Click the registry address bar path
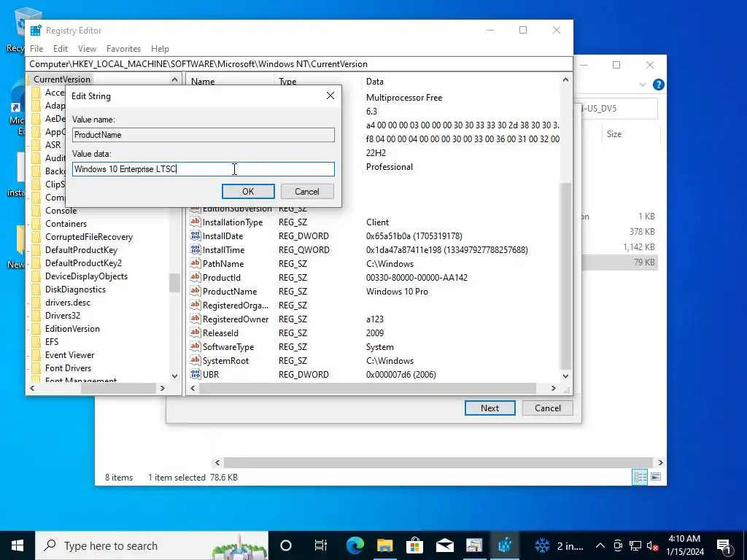This screenshot has height=560, width=747. [300, 64]
